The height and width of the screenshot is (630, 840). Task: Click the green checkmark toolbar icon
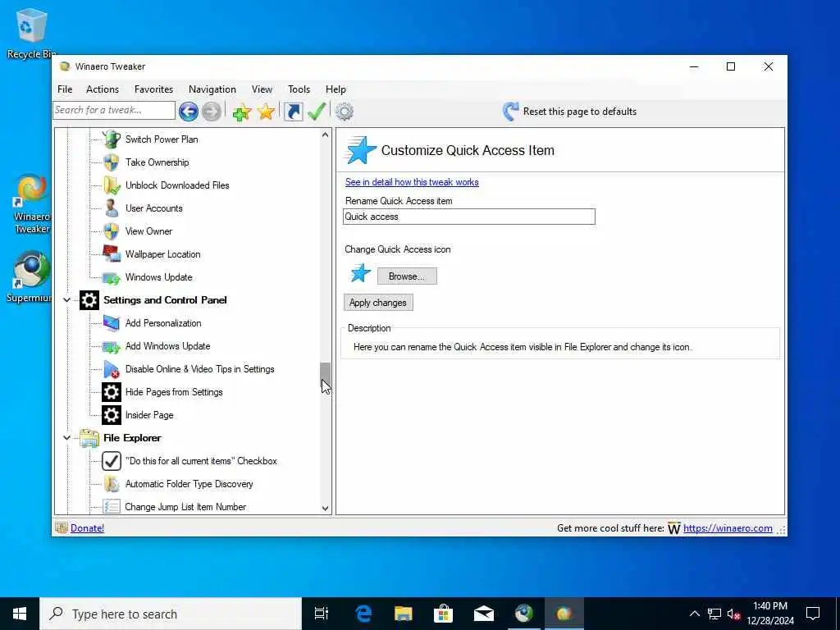[x=317, y=112]
